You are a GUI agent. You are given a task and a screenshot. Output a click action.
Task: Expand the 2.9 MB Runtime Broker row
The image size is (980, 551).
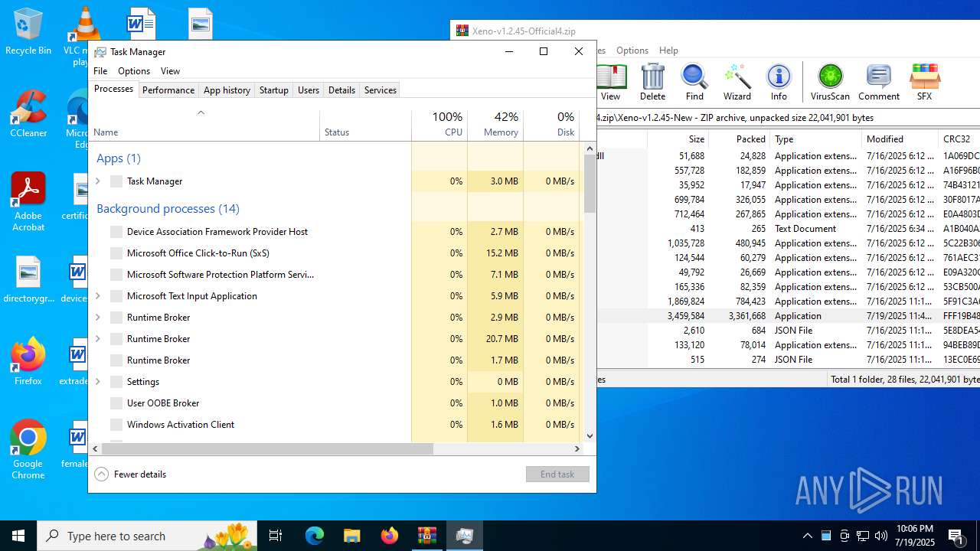tap(98, 318)
